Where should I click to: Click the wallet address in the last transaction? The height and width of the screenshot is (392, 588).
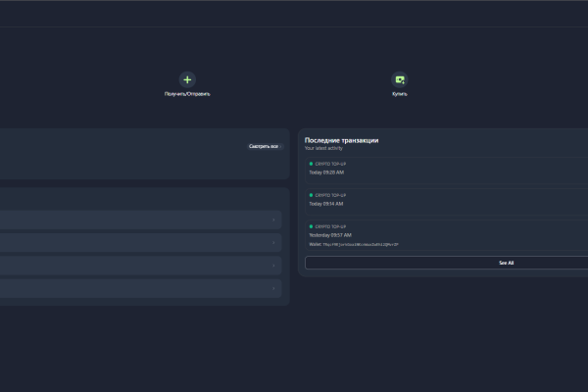tap(361, 245)
